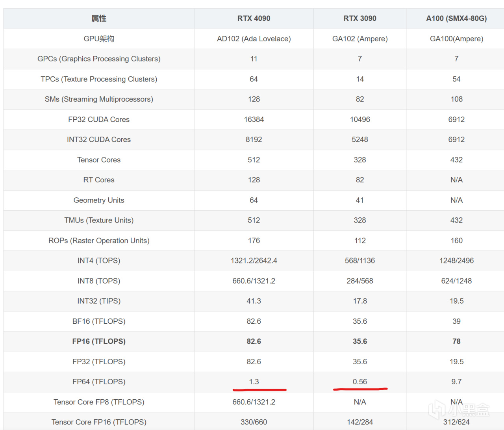Click the 属性 header cell
Viewport: 504px width, 430px height.
tap(99, 19)
